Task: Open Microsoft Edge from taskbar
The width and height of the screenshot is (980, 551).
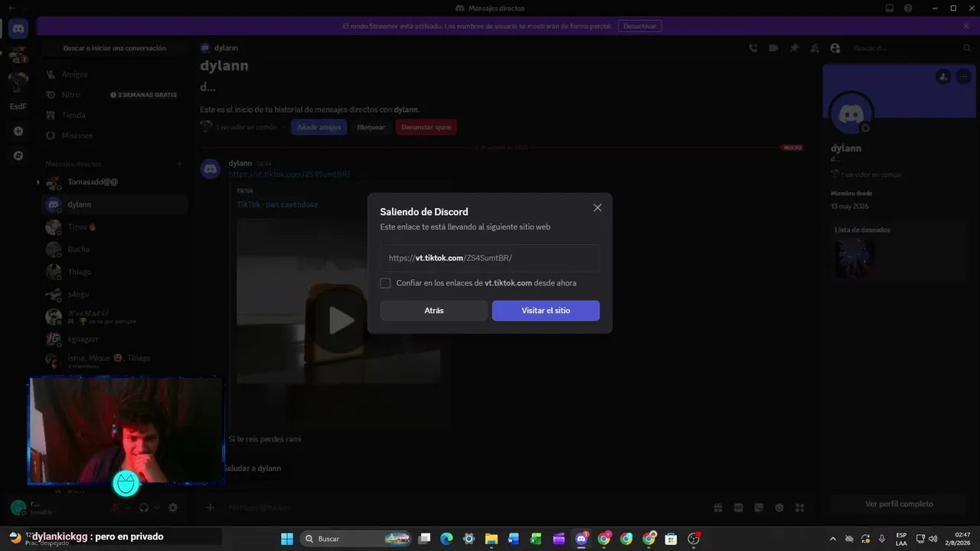Action: 446,539
